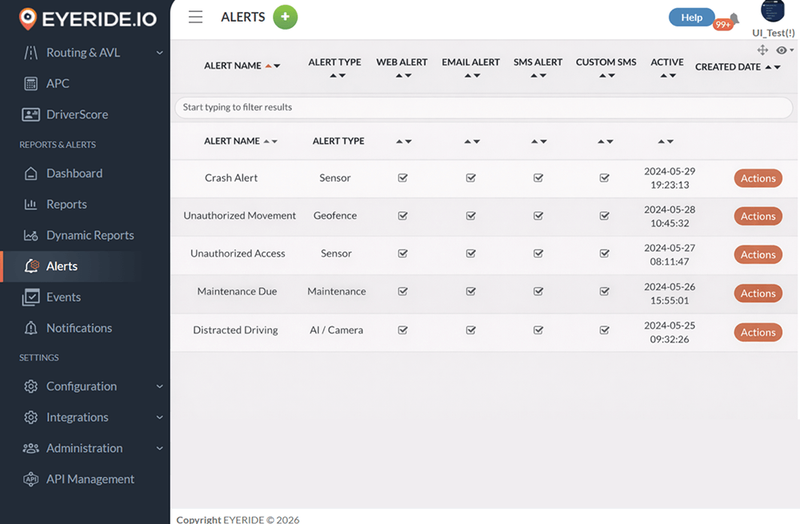Click the green add alert plus icon

(x=285, y=17)
